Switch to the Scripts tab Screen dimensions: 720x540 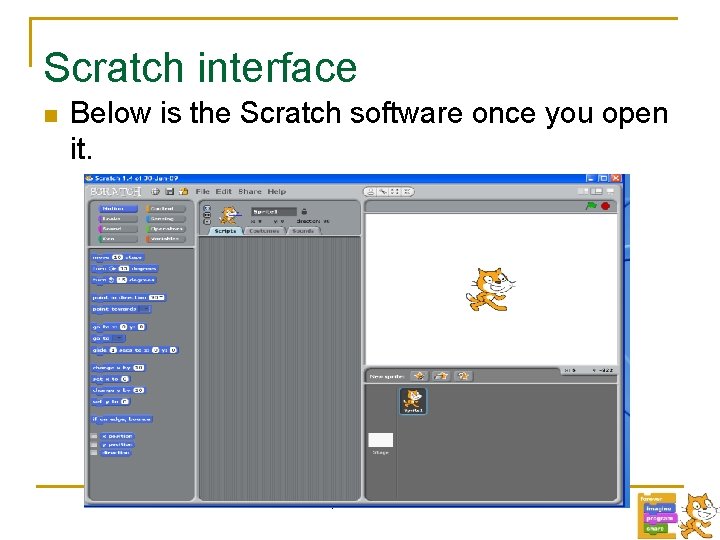click(225, 231)
